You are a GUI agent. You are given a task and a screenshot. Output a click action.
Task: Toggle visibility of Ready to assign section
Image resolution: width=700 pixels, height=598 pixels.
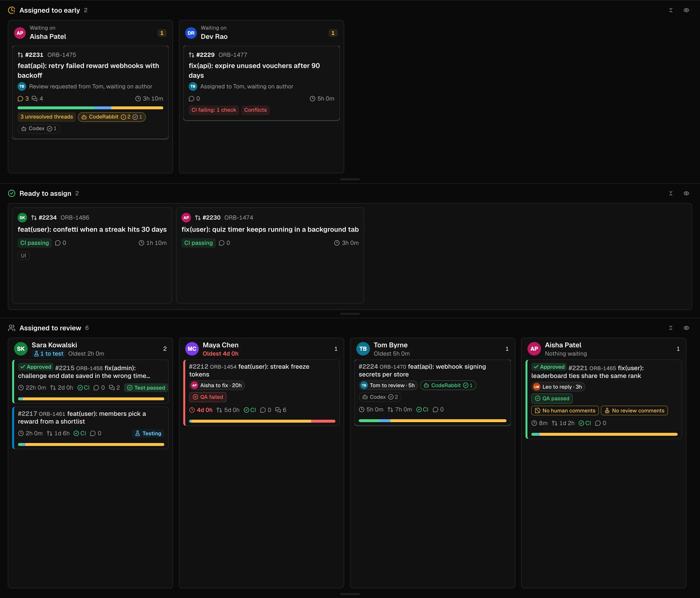coord(686,194)
